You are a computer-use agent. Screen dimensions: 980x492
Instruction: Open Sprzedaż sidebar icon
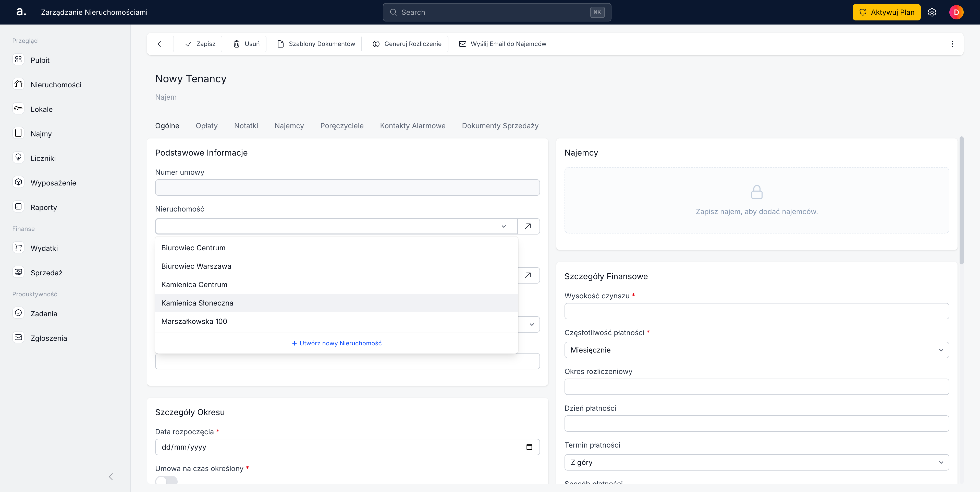point(18,272)
